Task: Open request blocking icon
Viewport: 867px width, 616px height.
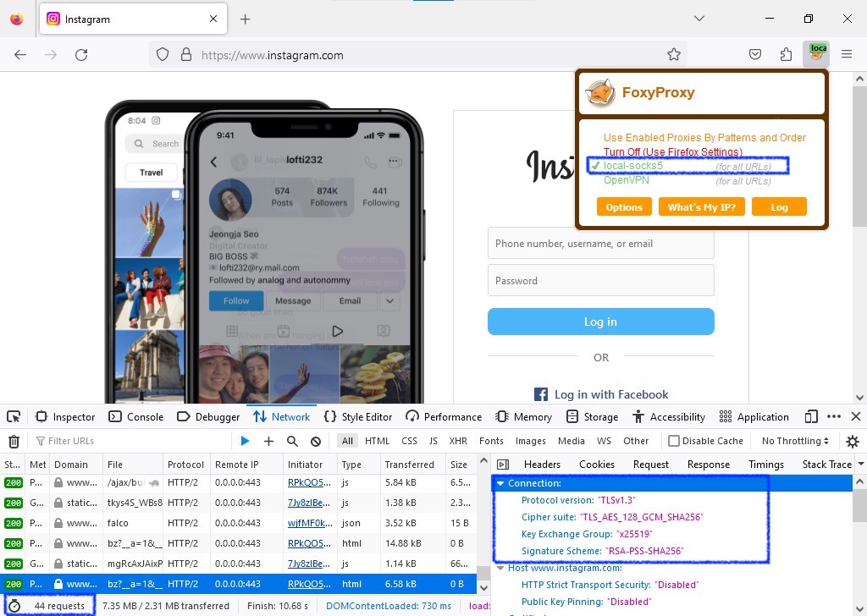Action: point(316,441)
